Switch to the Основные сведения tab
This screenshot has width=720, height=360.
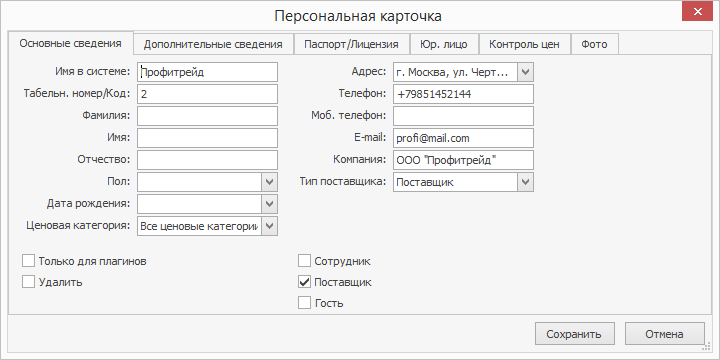pos(71,44)
